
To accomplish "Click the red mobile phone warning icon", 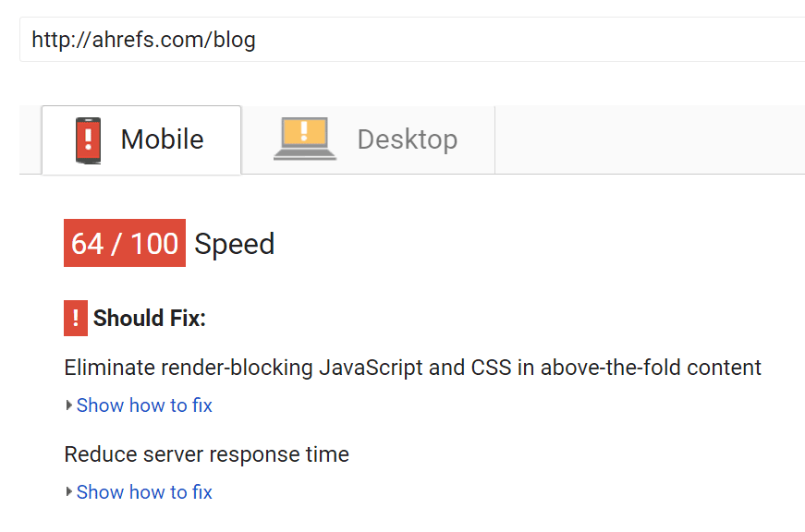I will [88, 139].
